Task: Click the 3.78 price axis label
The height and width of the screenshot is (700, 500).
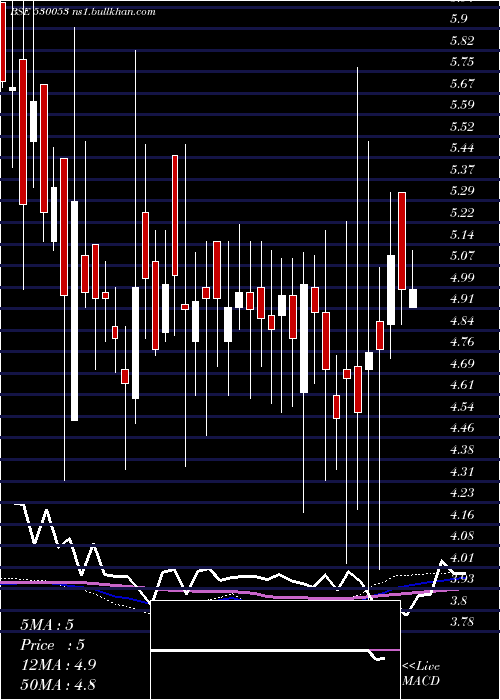Action: point(462,621)
